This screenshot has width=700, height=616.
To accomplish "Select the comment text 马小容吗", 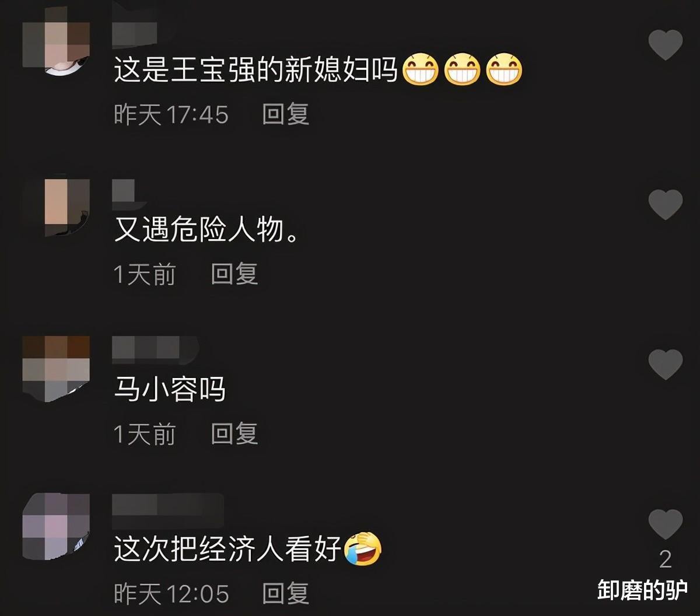I will (x=170, y=390).
